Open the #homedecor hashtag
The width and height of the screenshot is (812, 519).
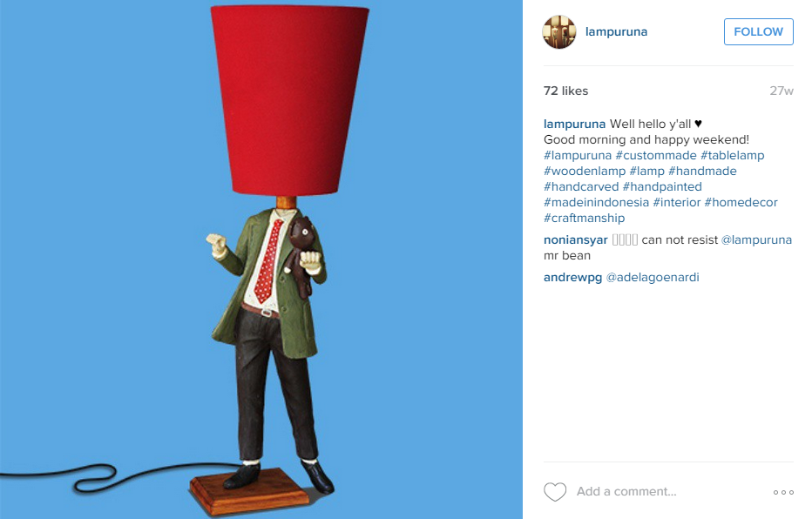pyautogui.click(x=741, y=202)
